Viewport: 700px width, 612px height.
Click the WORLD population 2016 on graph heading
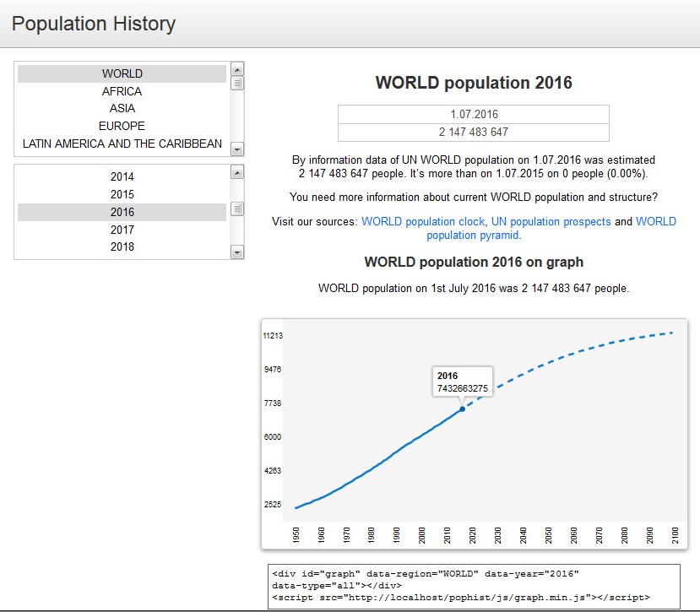click(474, 262)
